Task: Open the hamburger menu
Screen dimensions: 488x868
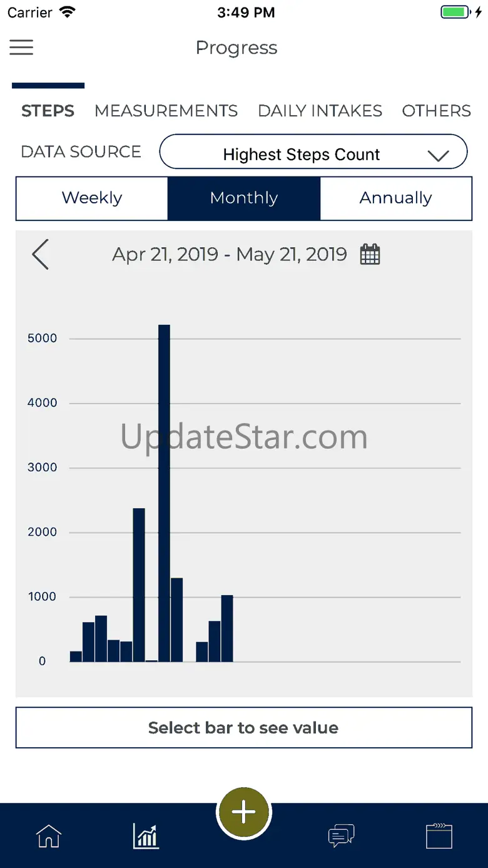Action: point(21,48)
